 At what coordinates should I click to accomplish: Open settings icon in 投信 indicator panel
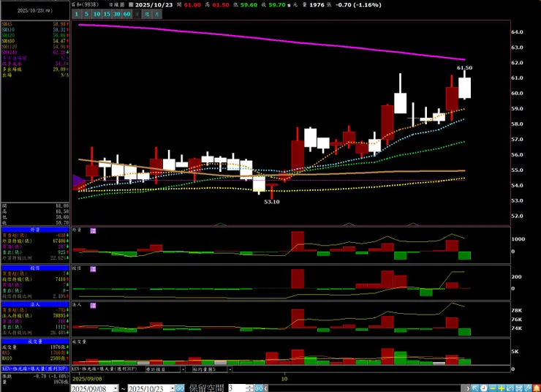pos(93,269)
